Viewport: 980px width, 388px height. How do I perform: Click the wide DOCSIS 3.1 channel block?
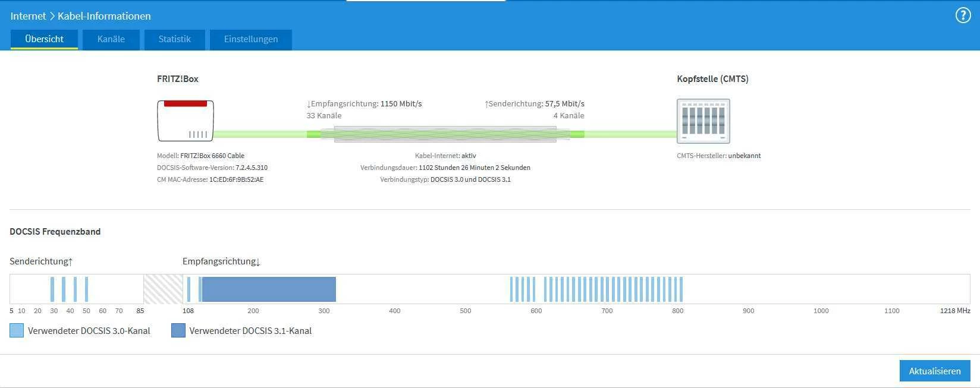click(269, 289)
